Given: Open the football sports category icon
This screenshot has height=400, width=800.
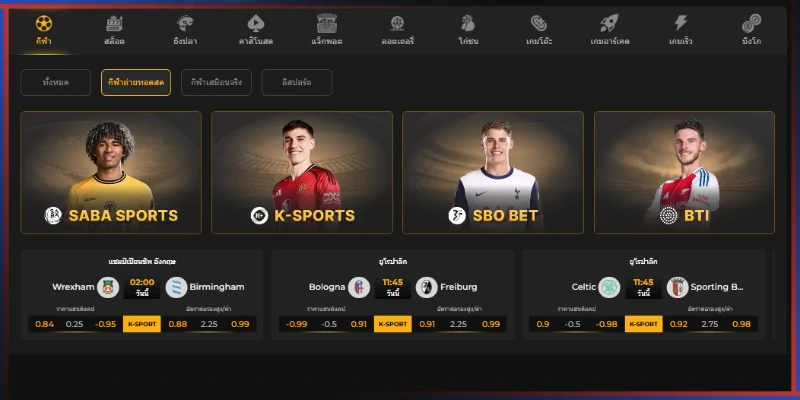Looking at the screenshot, I should click(44, 23).
